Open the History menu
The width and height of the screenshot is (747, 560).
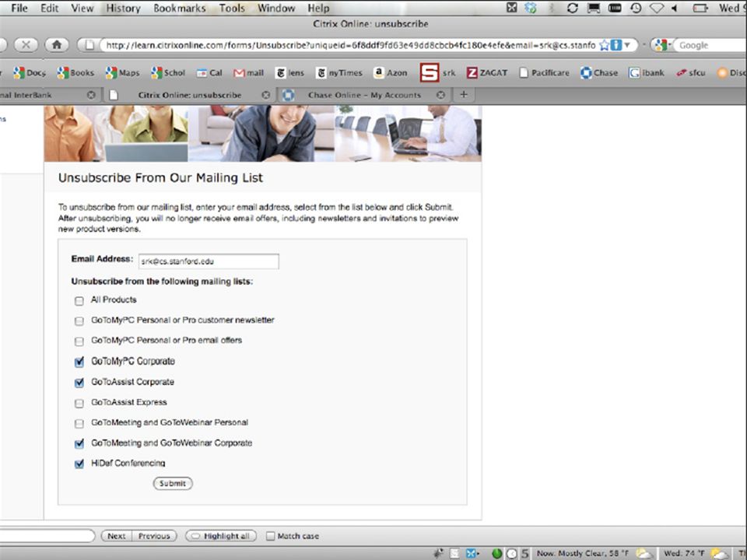[123, 8]
